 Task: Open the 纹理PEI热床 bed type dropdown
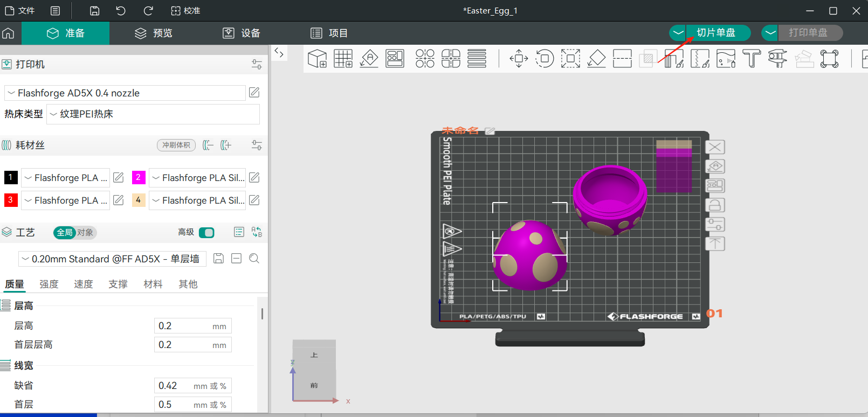[153, 114]
